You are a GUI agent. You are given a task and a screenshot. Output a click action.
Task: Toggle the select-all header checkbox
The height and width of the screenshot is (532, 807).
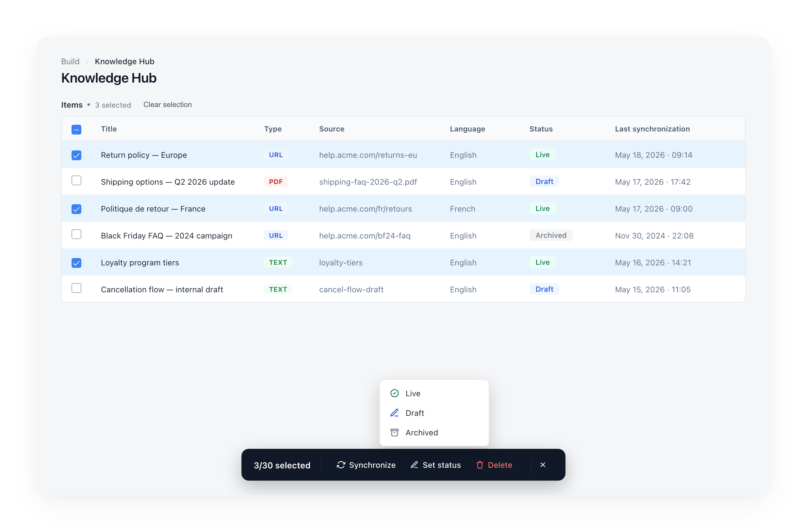tap(76, 129)
